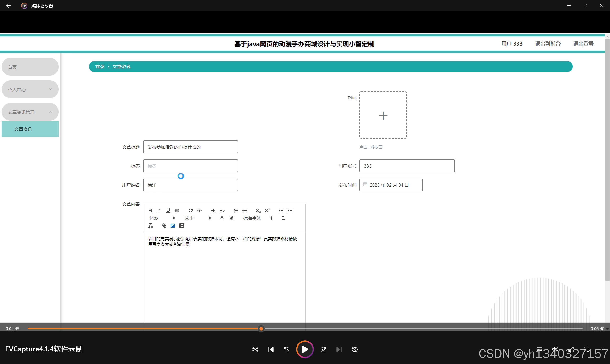Viewport: 610px width, 364px height.
Task: Click the 标签 input field
Action: click(x=190, y=166)
